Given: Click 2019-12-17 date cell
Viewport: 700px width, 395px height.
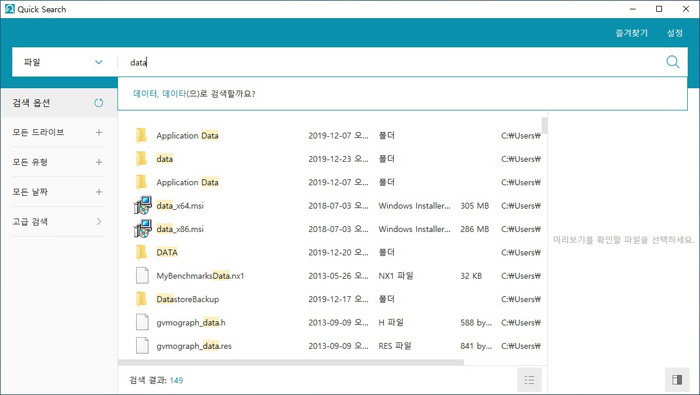Looking at the screenshot, I should click(x=338, y=299).
